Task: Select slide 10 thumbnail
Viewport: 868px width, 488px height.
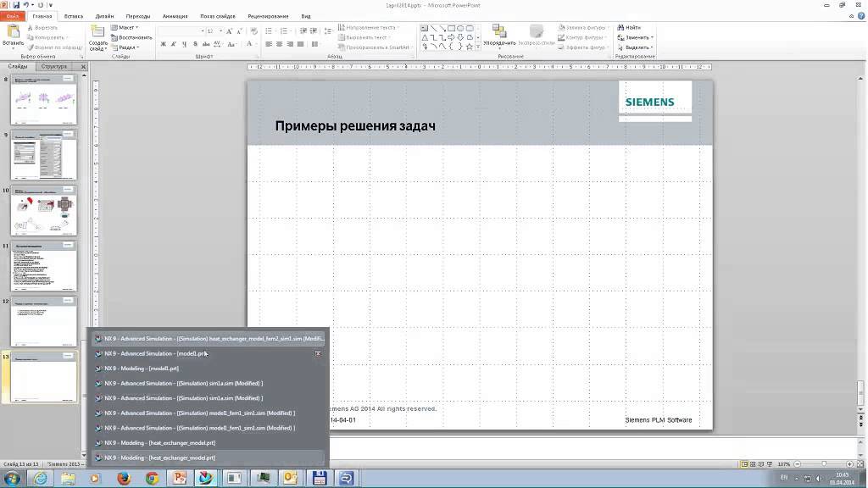Action: [44, 210]
